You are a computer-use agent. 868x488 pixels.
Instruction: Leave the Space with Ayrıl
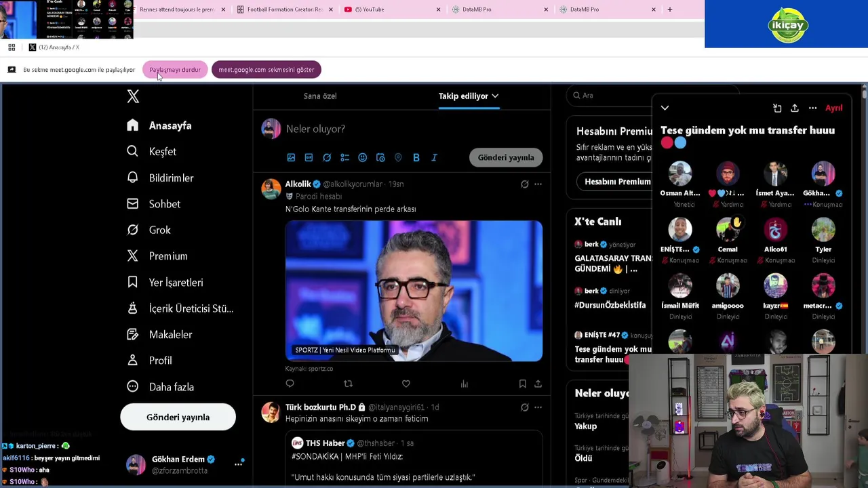point(834,108)
